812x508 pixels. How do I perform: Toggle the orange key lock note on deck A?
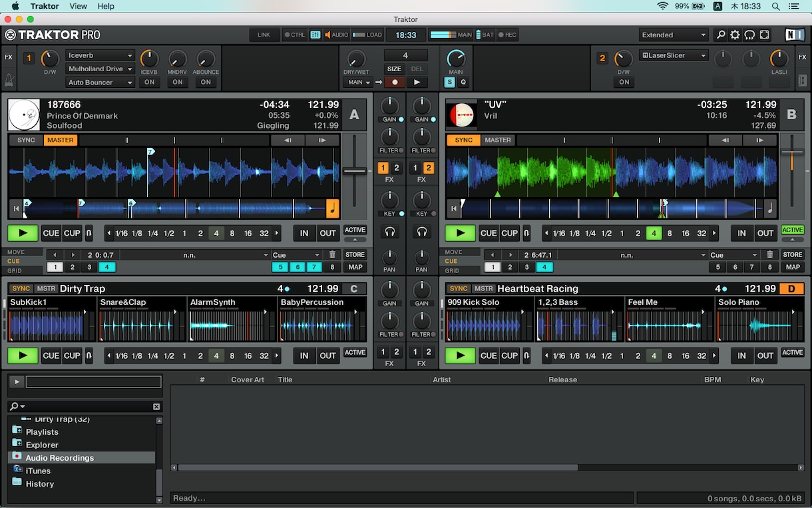pyautogui.click(x=333, y=208)
